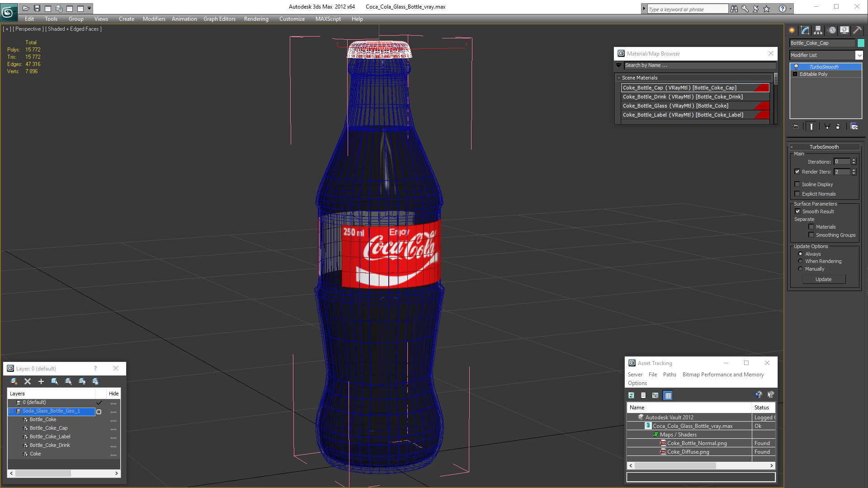The image size is (868, 488).
Task: Open the MAXScript menu
Action: click(x=328, y=19)
